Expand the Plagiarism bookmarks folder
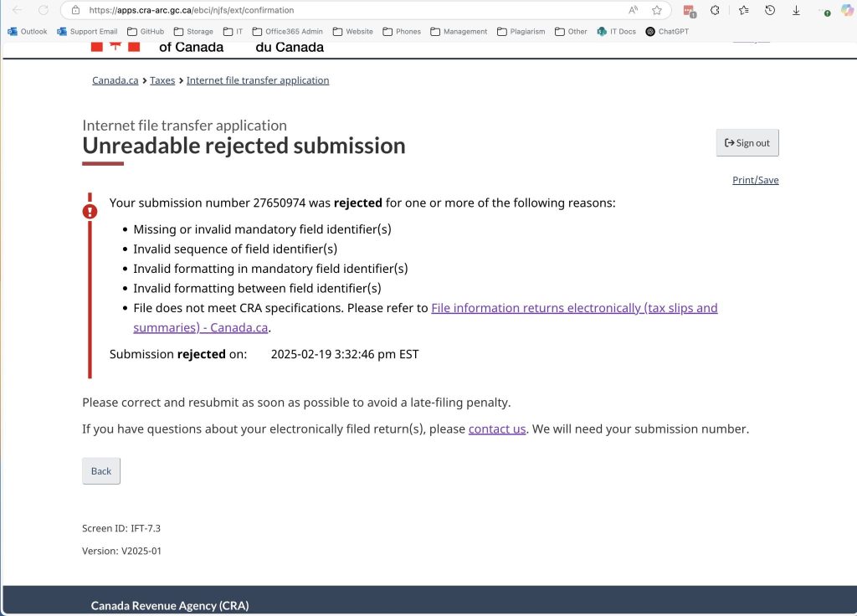Screen dimensions: 857x616 pyautogui.click(x=521, y=32)
